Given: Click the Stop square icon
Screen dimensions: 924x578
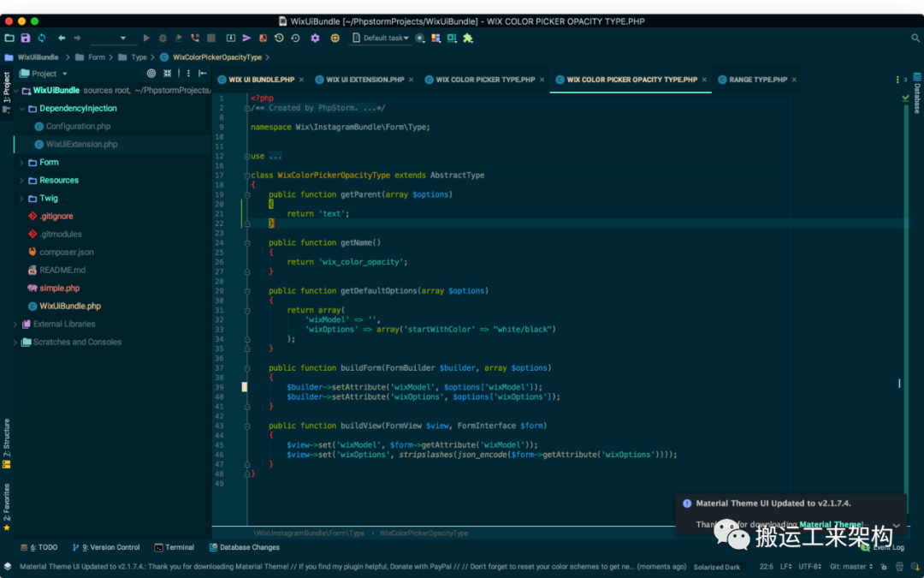Looking at the screenshot, I should (211, 38).
